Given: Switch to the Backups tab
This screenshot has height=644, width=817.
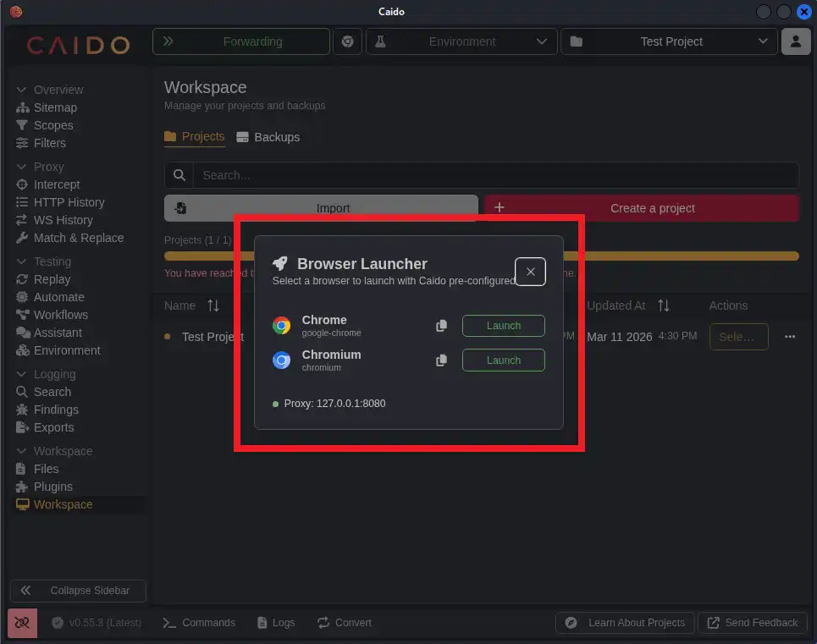Looking at the screenshot, I should tap(268, 137).
